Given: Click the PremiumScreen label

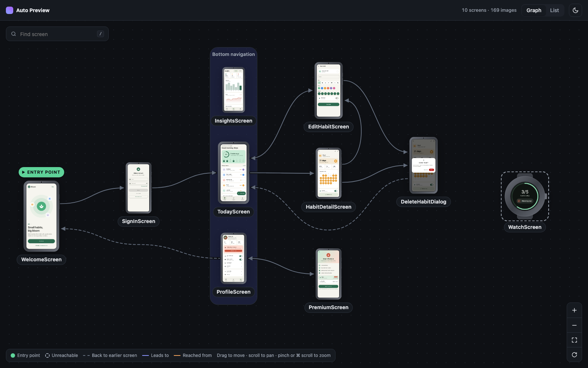Looking at the screenshot, I should pos(329,307).
